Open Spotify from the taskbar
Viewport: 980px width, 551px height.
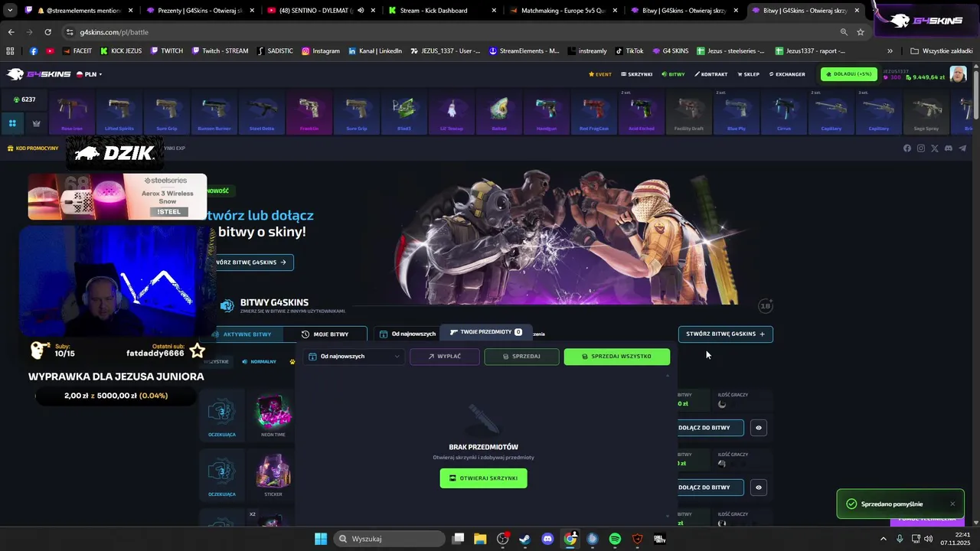point(615,539)
